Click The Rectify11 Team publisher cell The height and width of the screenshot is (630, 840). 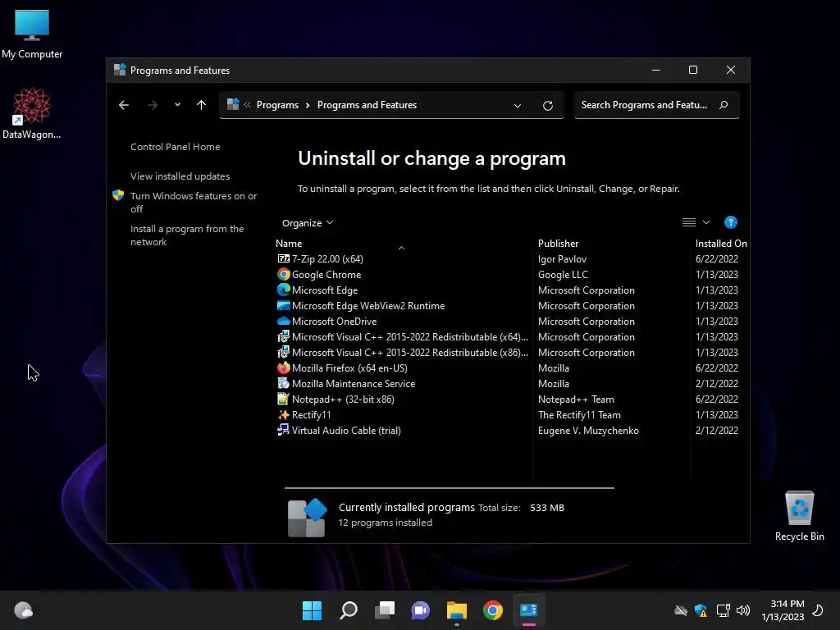(x=579, y=414)
